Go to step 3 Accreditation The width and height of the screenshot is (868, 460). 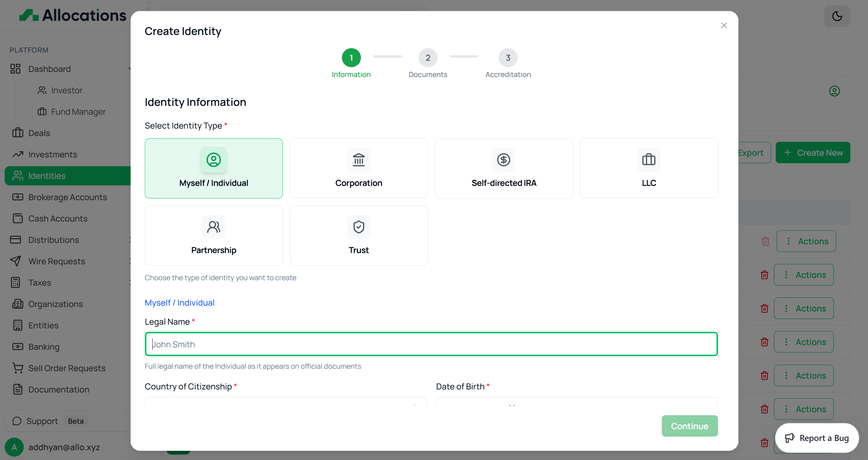pos(508,58)
